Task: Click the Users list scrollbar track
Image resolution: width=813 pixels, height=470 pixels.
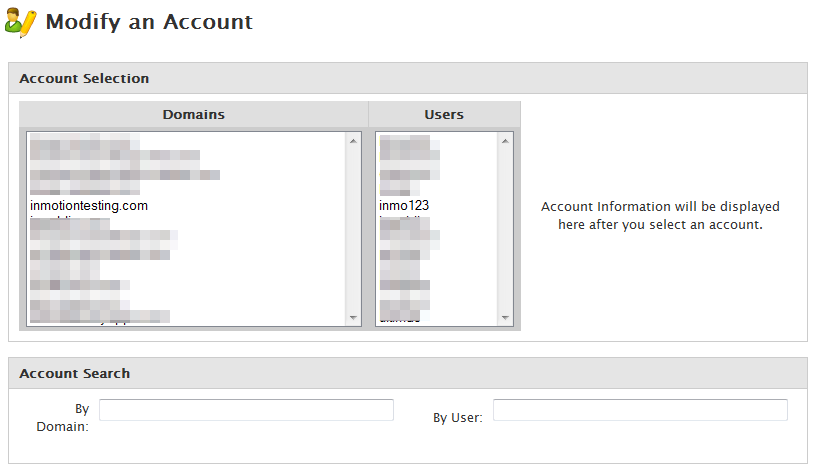Action: tap(505, 230)
